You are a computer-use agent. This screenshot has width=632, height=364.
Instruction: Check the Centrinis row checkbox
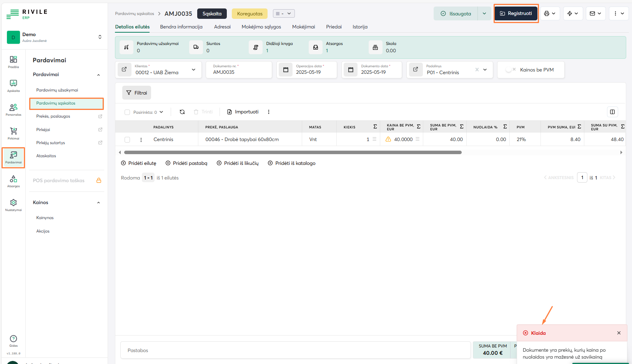click(127, 140)
